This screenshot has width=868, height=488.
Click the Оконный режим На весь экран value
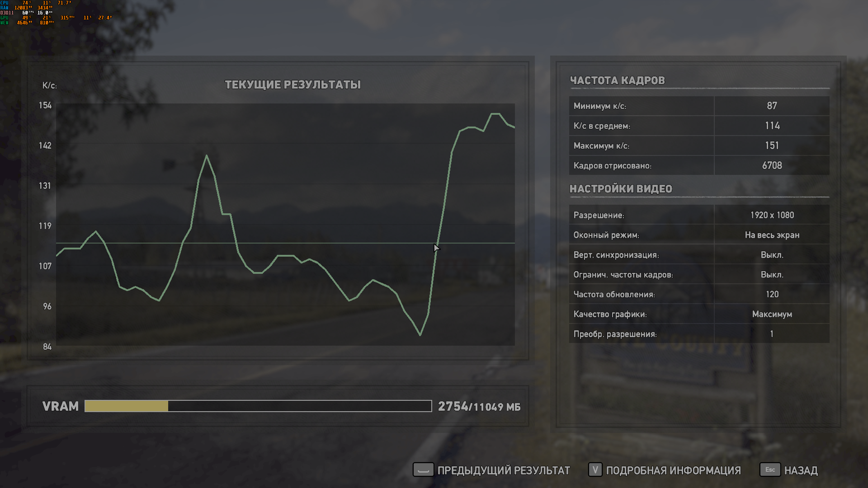coord(772,235)
